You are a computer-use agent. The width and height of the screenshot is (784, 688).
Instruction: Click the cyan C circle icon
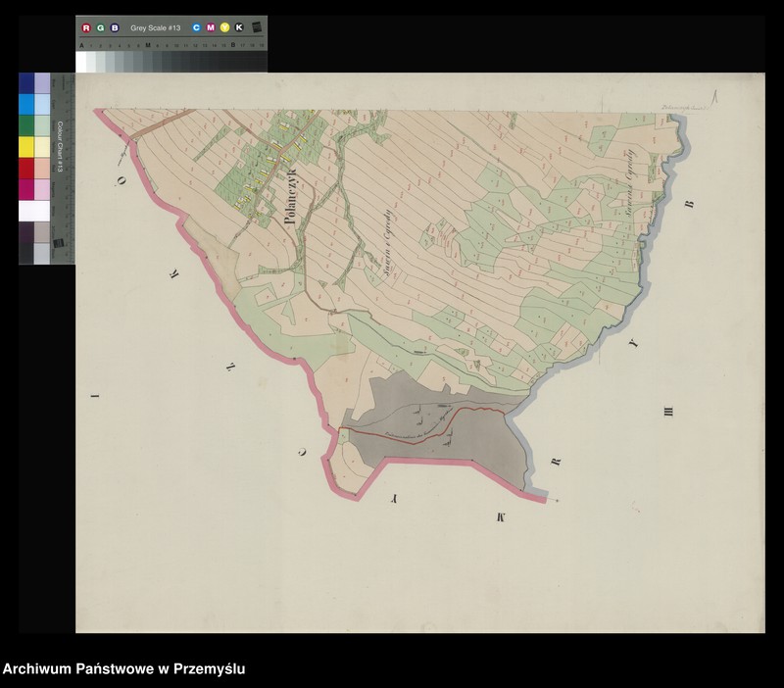point(197,27)
